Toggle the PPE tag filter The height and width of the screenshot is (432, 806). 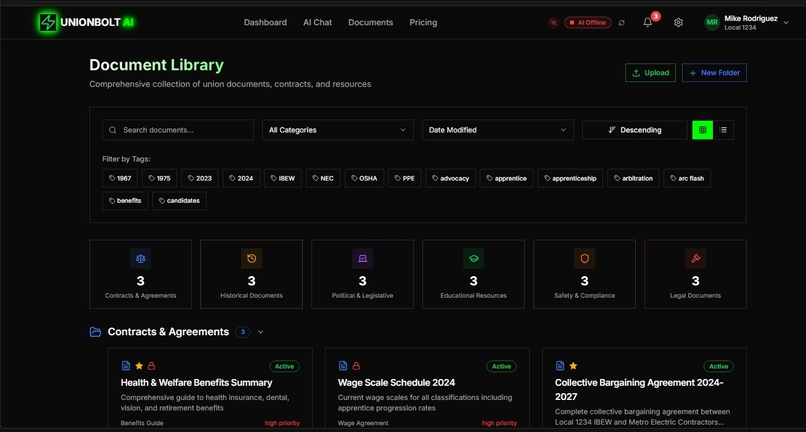(x=405, y=178)
